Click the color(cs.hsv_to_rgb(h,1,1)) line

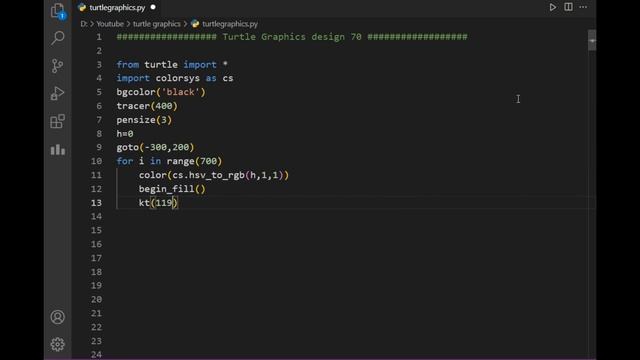214,175
